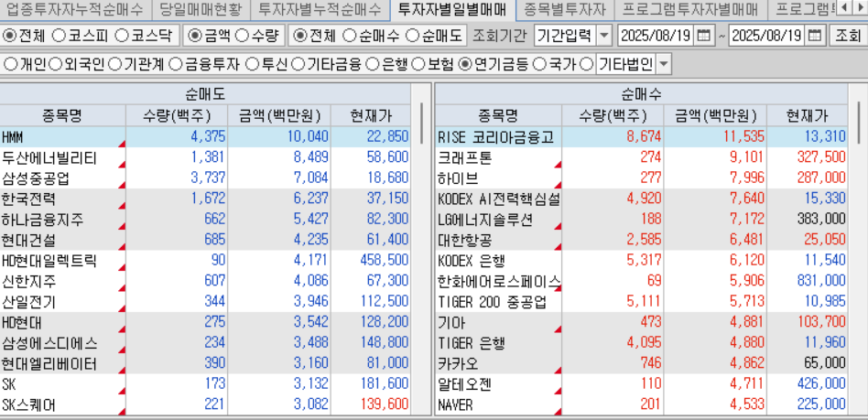Switch to 투자자별일별매매 tab
The height and width of the screenshot is (420, 868).
click(452, 9)
